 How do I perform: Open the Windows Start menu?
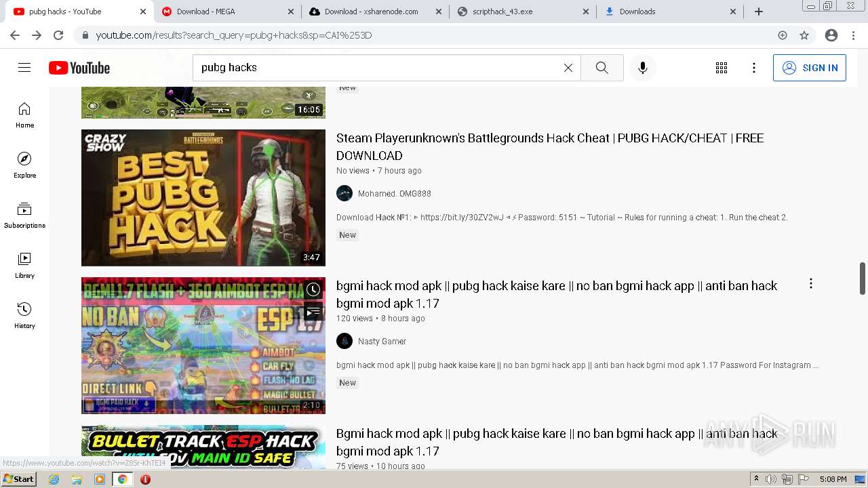(x=18, y=479)
